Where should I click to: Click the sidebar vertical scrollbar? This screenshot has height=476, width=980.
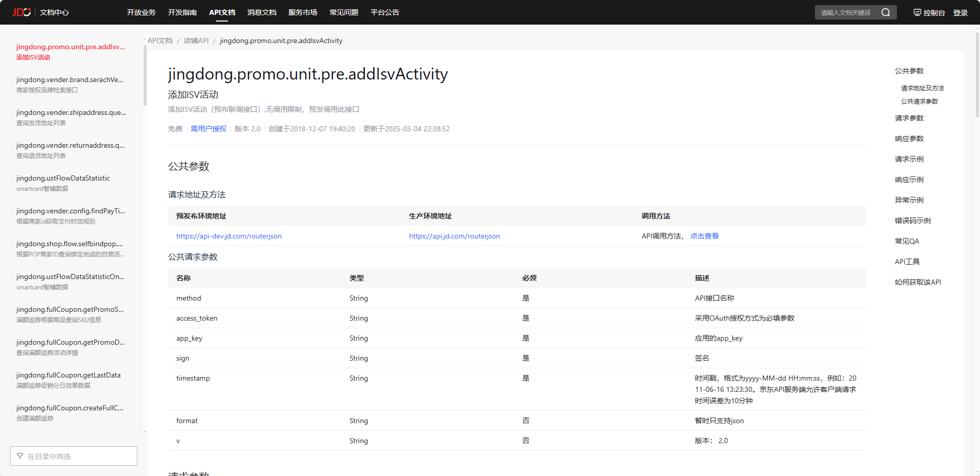pos(145,77)
